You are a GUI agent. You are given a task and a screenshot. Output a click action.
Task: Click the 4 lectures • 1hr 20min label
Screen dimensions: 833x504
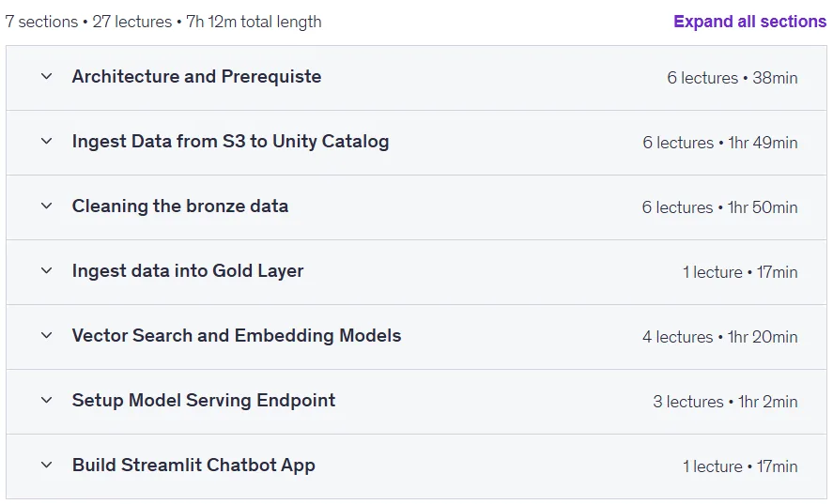point(720,337)
